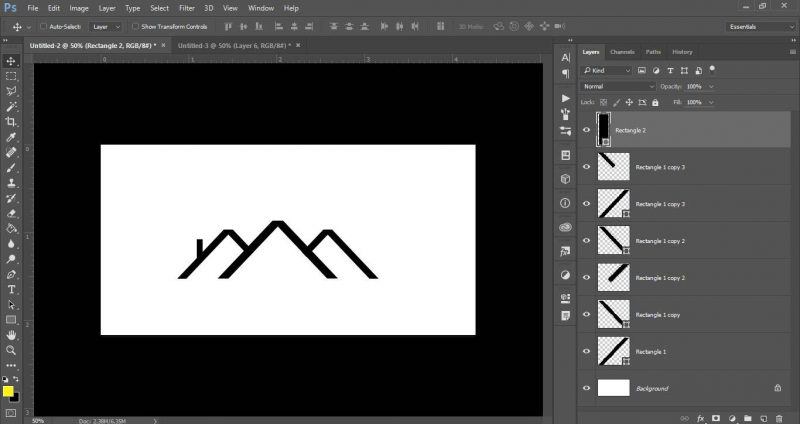Hide the Rectangle 2 layer
Viewport: 800px width, 424px height.
pos(586,130)
